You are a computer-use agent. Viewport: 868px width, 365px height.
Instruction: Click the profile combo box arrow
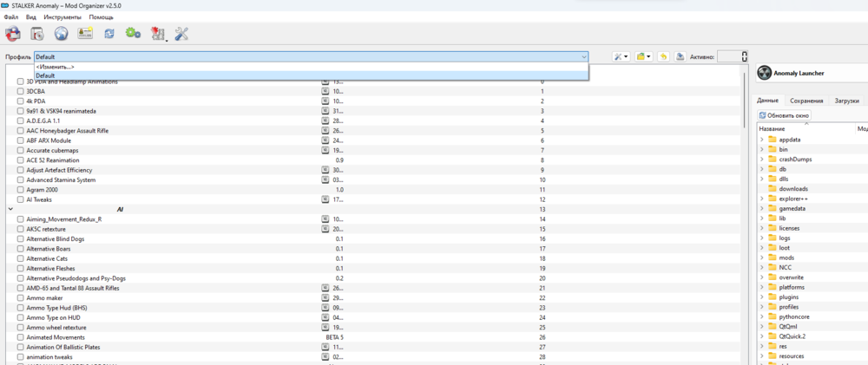pos(584,56)
